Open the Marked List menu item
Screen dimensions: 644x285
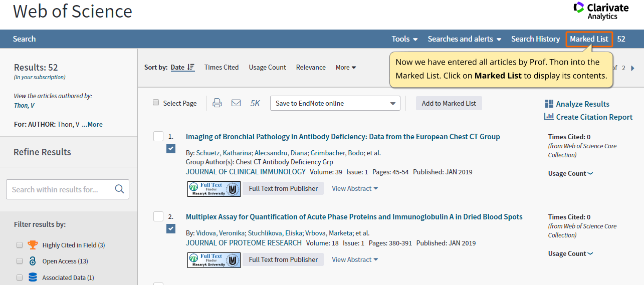point(589,39)
